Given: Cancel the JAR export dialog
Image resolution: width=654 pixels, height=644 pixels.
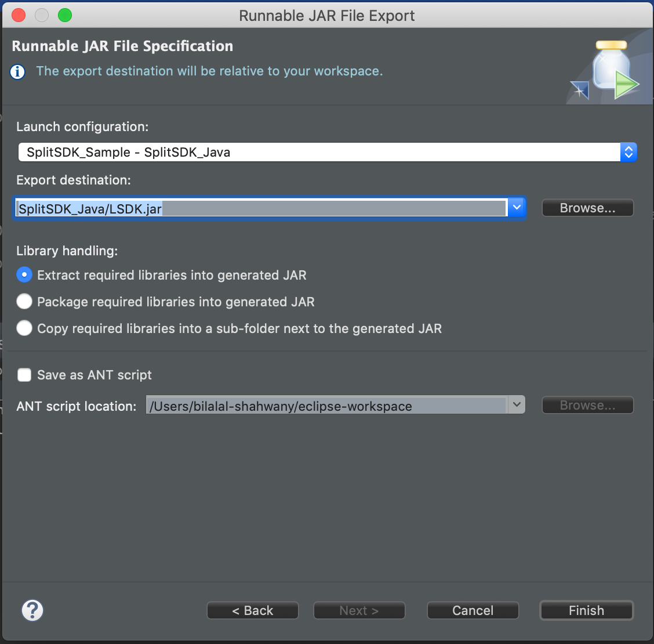Looking at the screenshot, I should click(473, 610).
